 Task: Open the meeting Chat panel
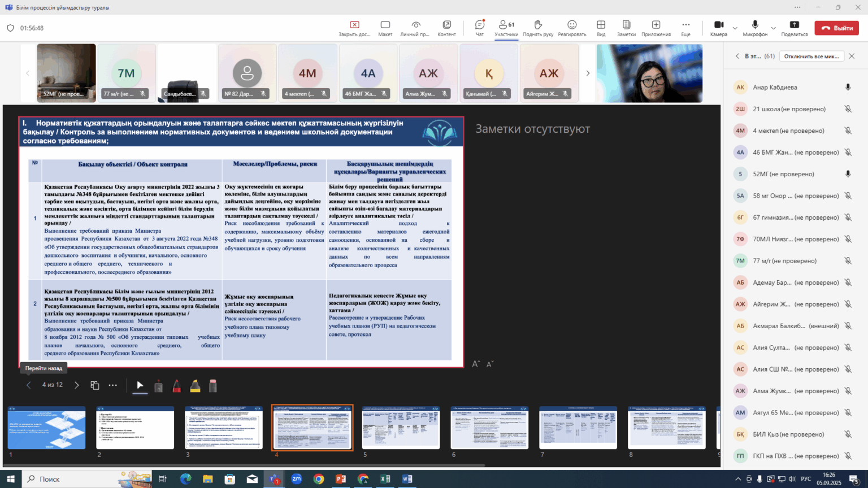(479, 28)
